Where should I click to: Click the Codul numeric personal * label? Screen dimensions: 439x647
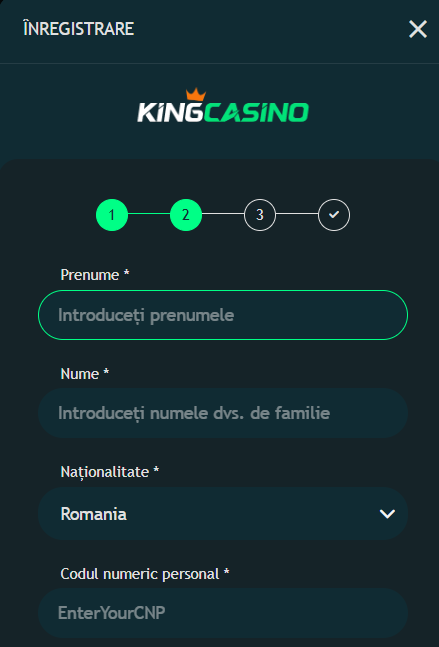coord(145,574)
